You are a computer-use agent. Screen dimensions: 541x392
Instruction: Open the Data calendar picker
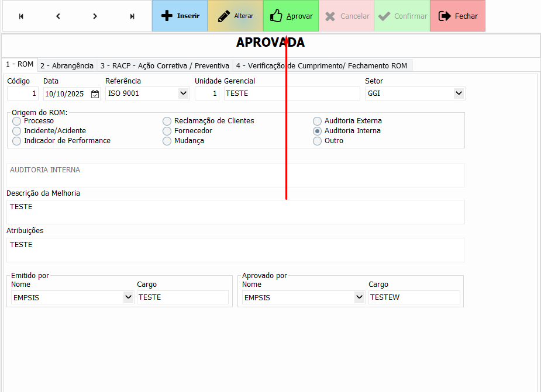pyautogui.click(x=95, y=93)
